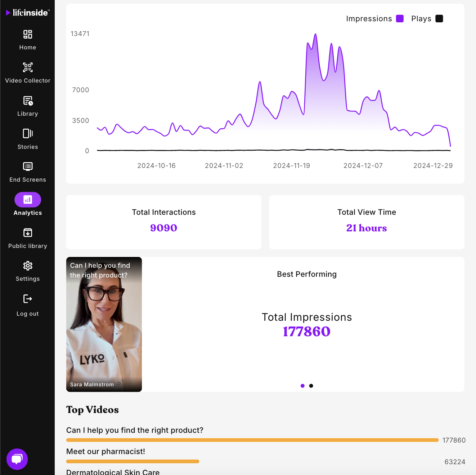Viewport: 476px width, 475px height.
Task: Click the highest impressions peak on chart
Action: [315, 34]
